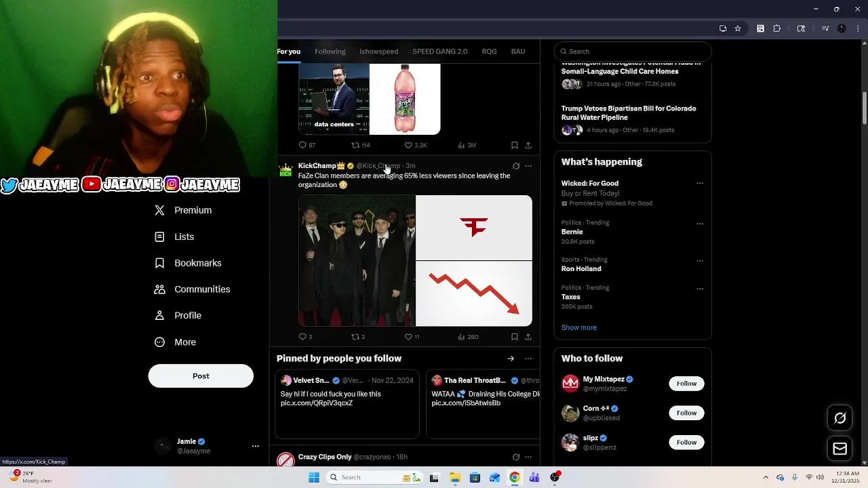Screen dimensions: 868x488
Task: Go to Profile in the sidebar
Action: pos(178,316)
